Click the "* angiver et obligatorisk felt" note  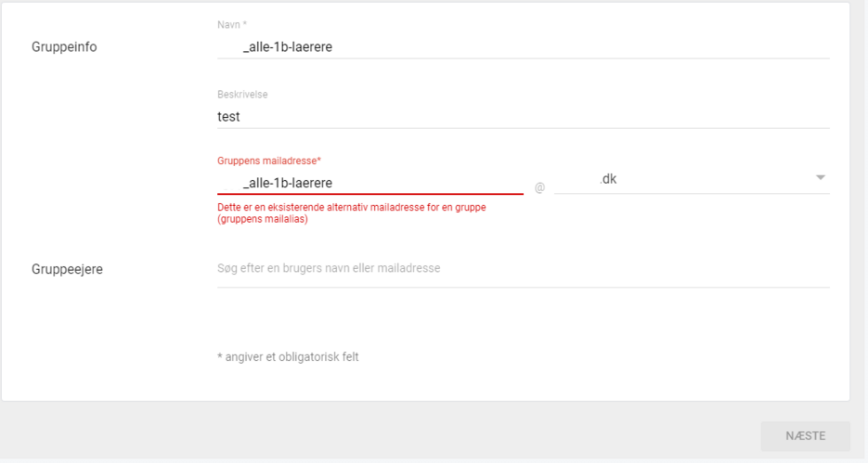point(287,356)
